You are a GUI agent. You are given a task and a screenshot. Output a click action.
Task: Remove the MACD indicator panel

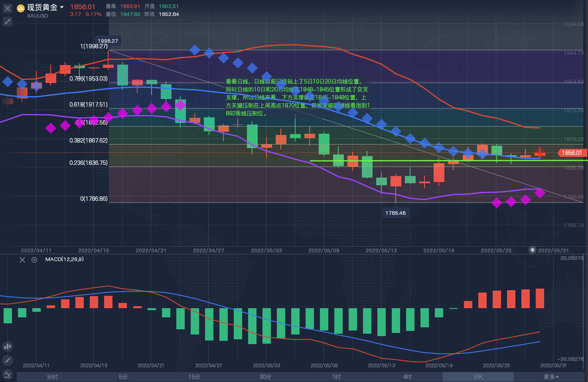point(22,260)
